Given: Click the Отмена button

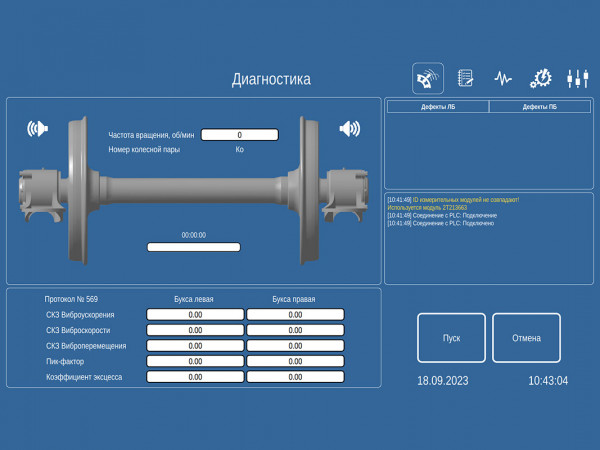Looking at the screenshot, I should tap(527, 338).
